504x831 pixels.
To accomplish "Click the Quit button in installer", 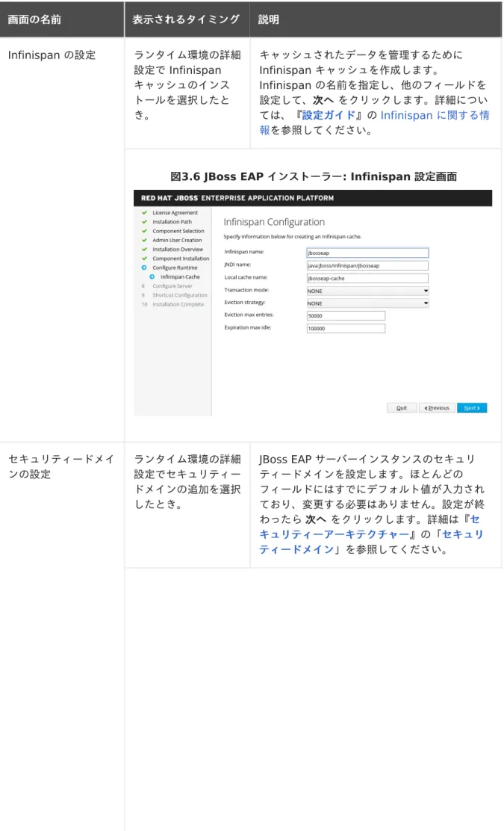I will point(402,408).
